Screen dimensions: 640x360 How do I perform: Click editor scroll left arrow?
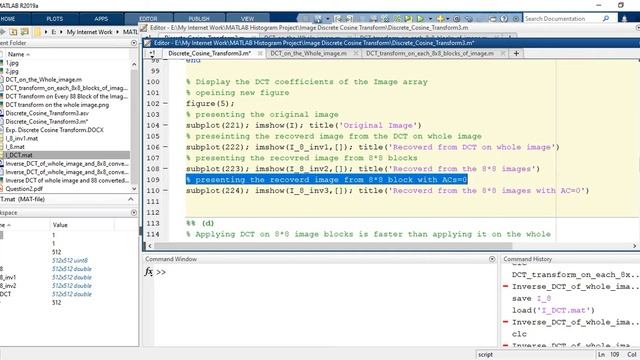point(149,246)
